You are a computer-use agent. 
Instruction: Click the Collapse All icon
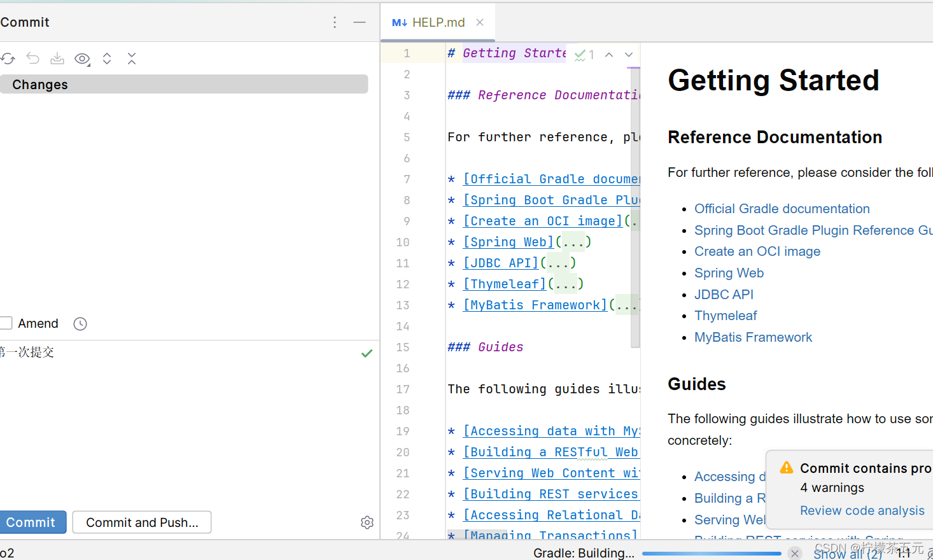132,59
